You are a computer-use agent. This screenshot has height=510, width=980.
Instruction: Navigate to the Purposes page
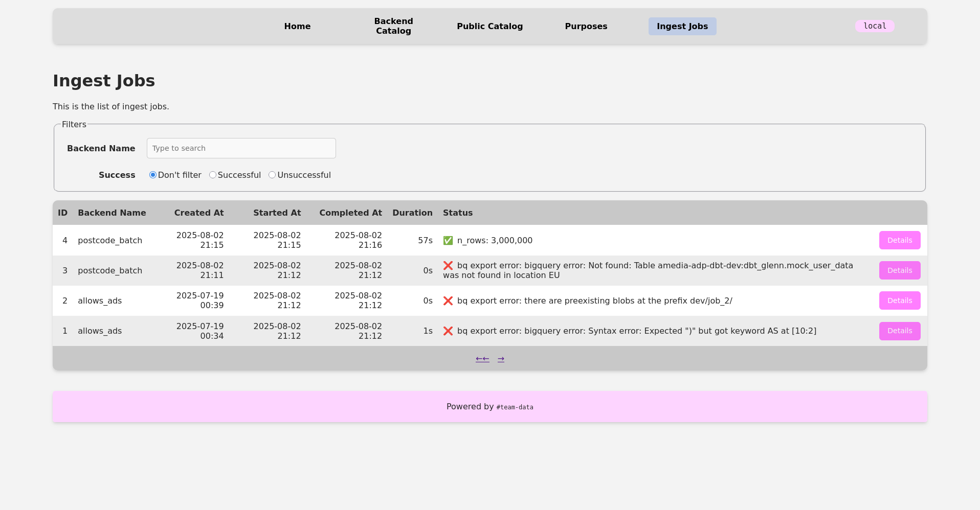pyautogui.click(x=586, y=26)
